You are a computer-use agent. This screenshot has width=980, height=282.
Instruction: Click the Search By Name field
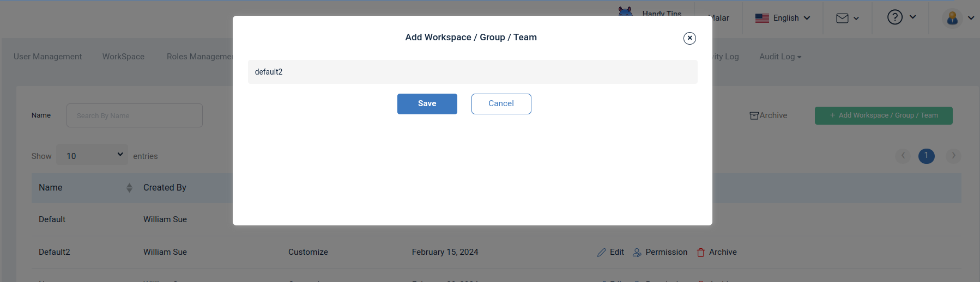(135, 115)
